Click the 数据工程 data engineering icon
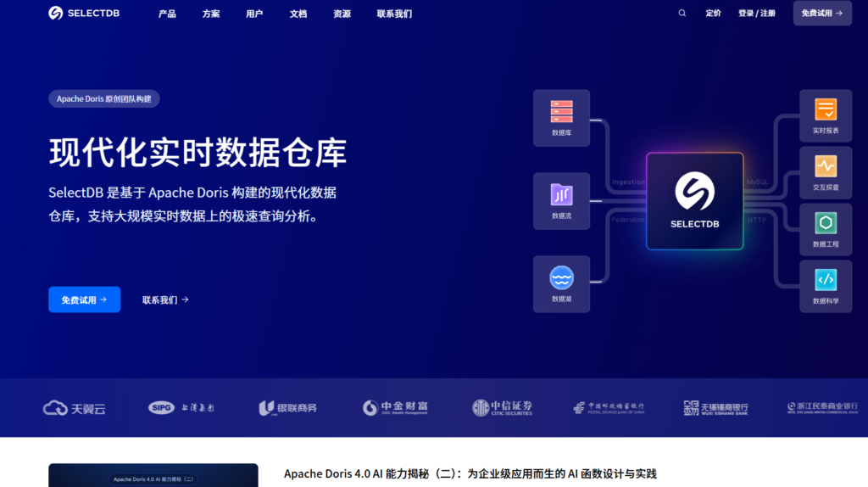 826,222
